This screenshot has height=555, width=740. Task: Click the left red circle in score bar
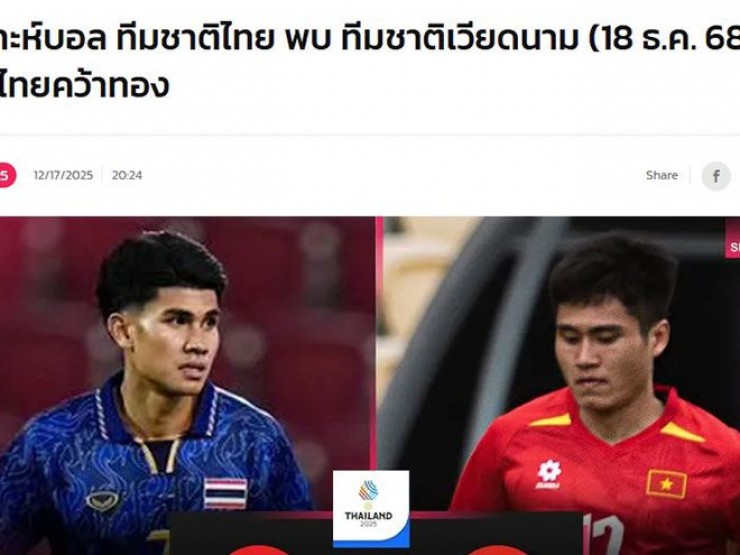tap(259, 550)
